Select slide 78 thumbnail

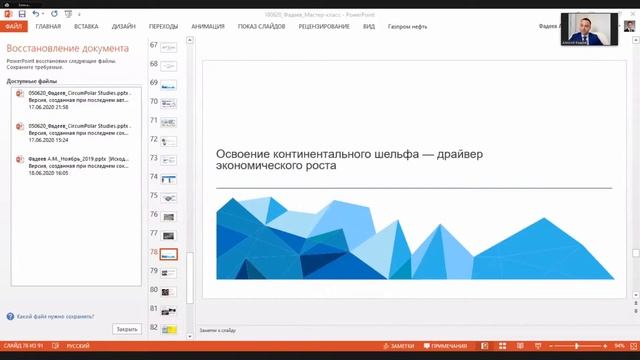(168, 254)
